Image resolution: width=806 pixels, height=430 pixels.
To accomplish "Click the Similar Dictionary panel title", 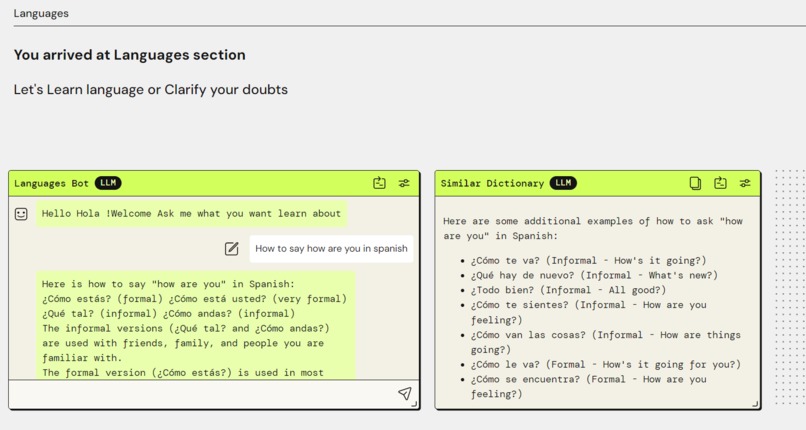I will (x=492, y=183).
